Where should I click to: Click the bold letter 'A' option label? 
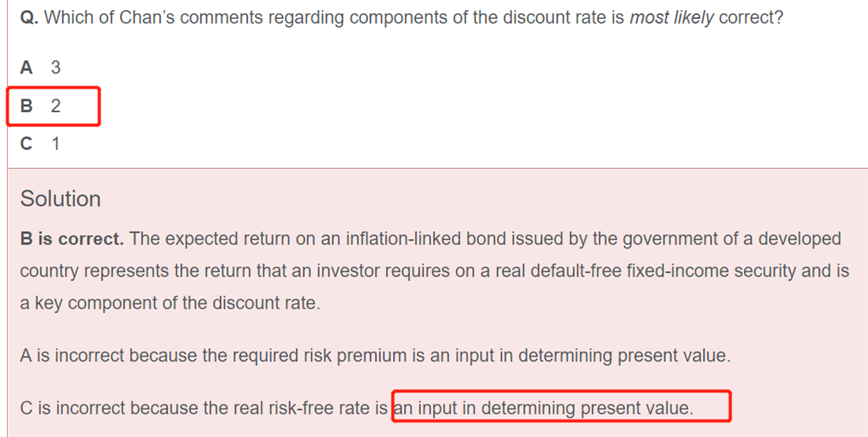pyautogui.click(x=27, y=68)
